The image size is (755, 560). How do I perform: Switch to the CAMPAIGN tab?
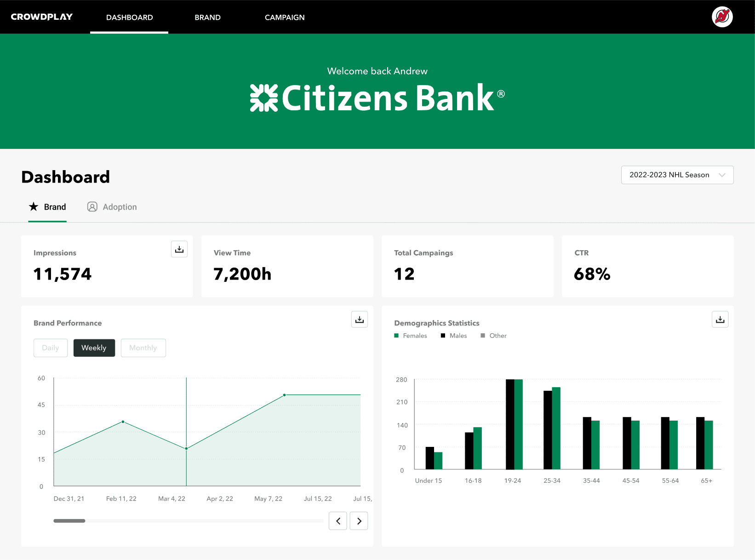(285, 17)
